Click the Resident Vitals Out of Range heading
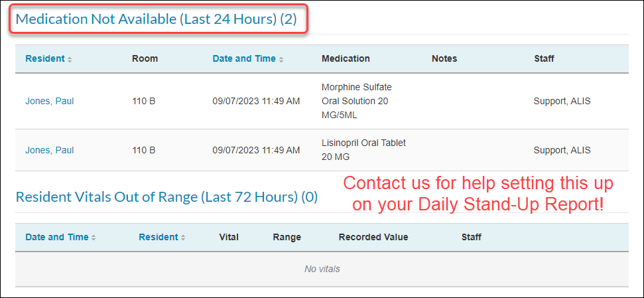This screenshot has width=644, height=298. [166, 197]
